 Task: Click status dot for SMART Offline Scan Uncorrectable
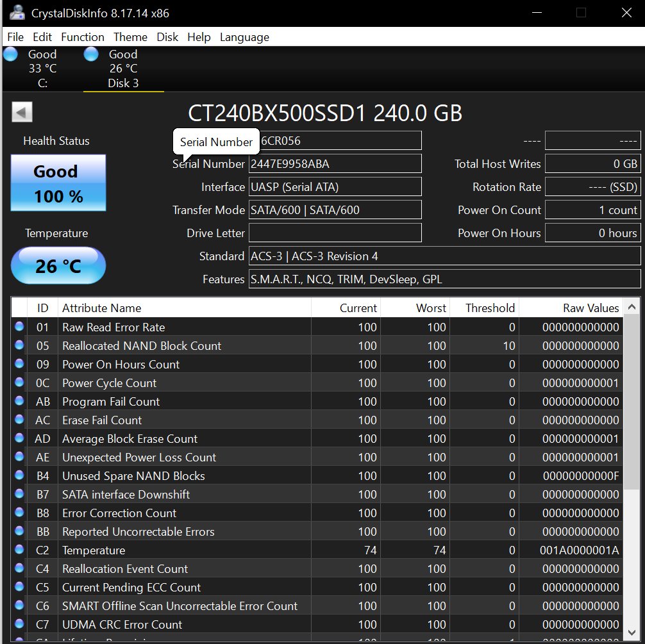coord(19,605)
